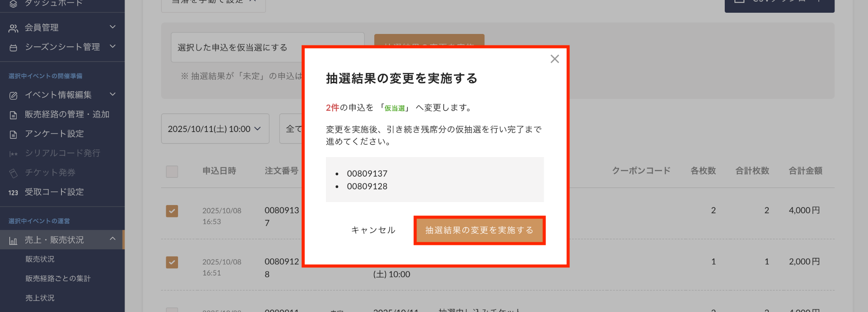868x312 pixels.
Task: Uncheck the 2025/10/08 16:53 order checkbox
Action: [172, 211]
